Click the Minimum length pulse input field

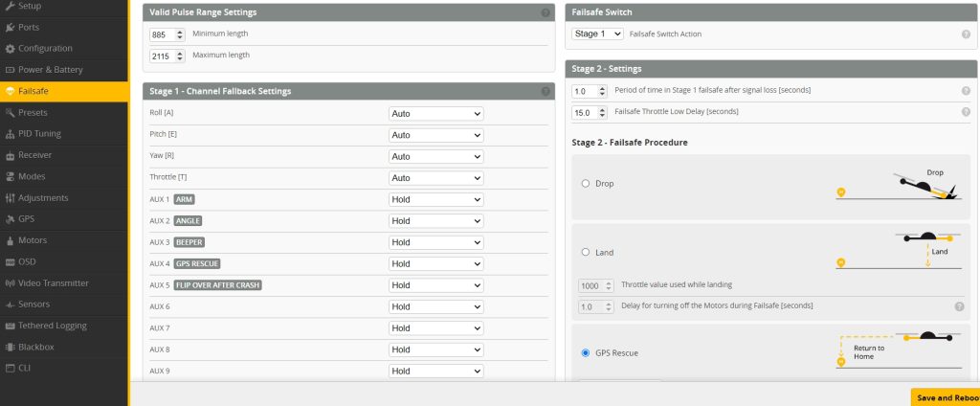click(163, 34)
